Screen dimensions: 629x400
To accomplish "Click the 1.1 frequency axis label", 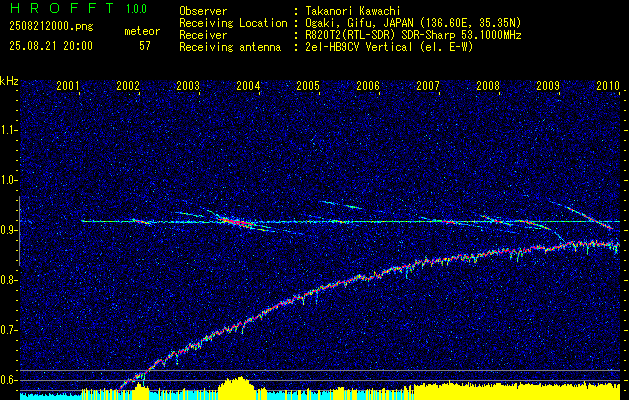I will coord(8,130).
